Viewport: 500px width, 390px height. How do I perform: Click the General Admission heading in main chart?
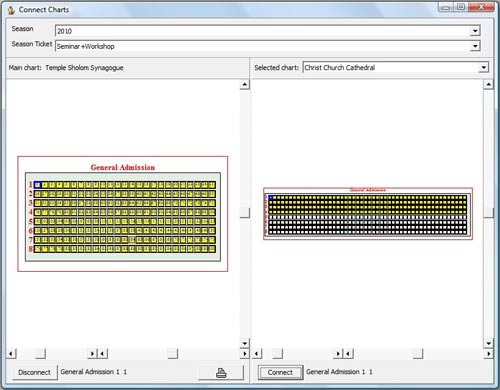[123, 167]
